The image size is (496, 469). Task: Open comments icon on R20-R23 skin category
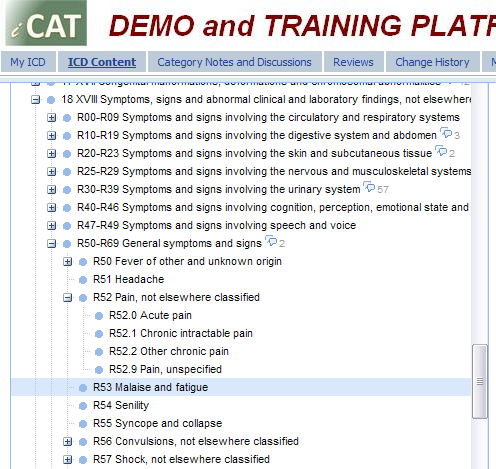441,151
